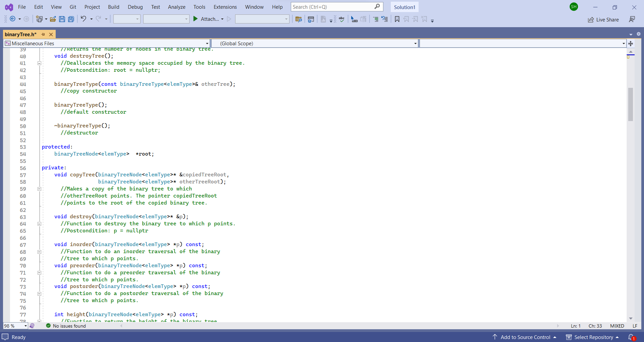
Task: Open the Miscellaneous Files dropdown
Action: (x=207, y=43)
